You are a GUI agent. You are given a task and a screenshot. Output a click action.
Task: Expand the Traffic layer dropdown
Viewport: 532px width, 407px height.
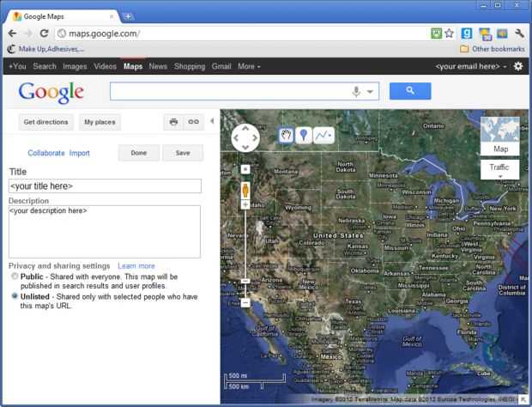click(499, 169)
